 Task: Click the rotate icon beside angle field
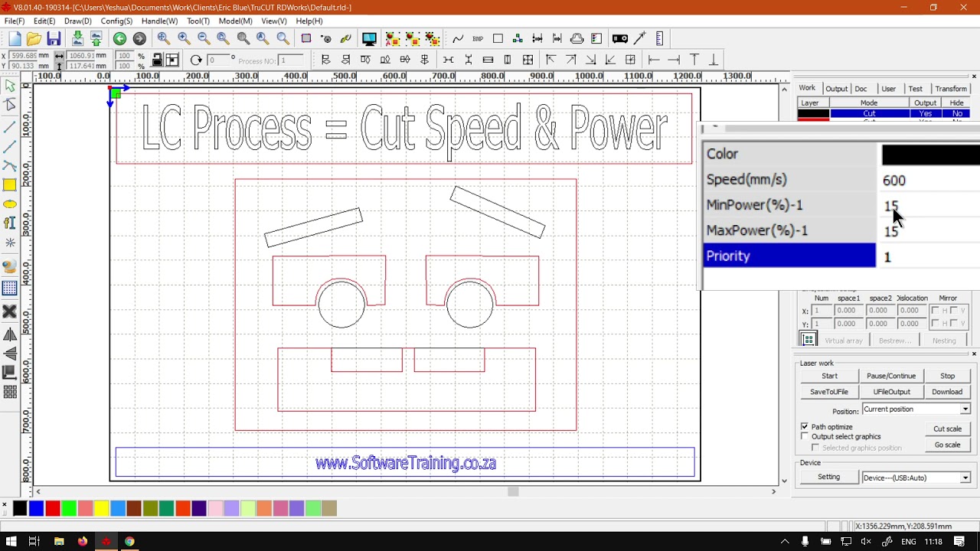196,60
